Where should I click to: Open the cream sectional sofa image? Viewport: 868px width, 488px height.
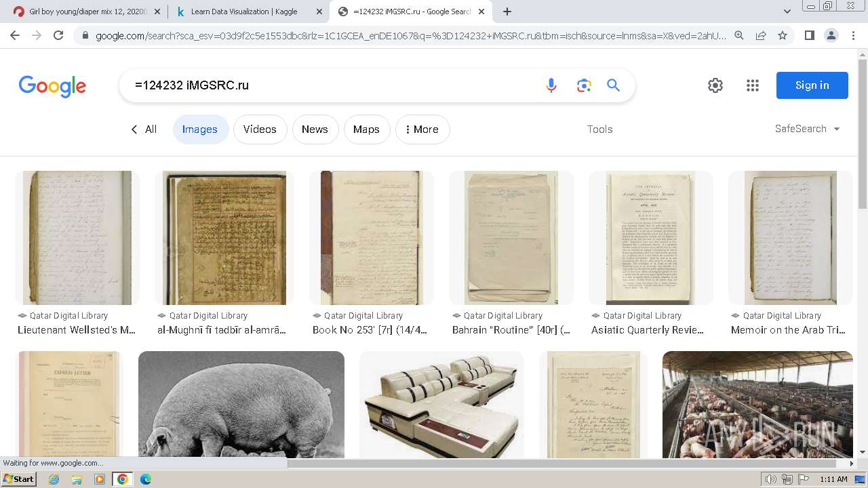(441, 405)
